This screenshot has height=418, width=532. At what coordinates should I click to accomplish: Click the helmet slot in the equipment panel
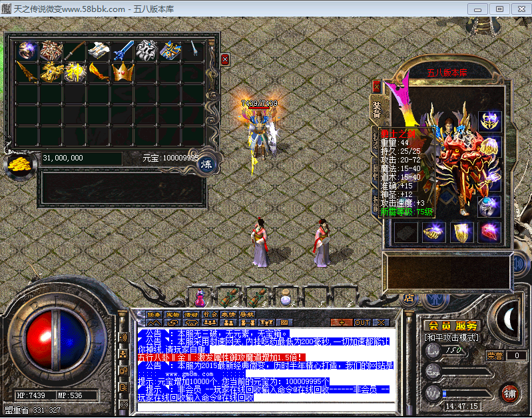pyautogui.click(x=489, y=121)
